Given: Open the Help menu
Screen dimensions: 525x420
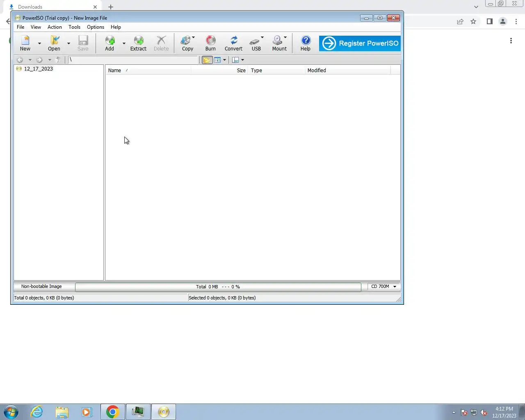Looking at the screenshot, I should pyautogui.click(x=116, y=27).
